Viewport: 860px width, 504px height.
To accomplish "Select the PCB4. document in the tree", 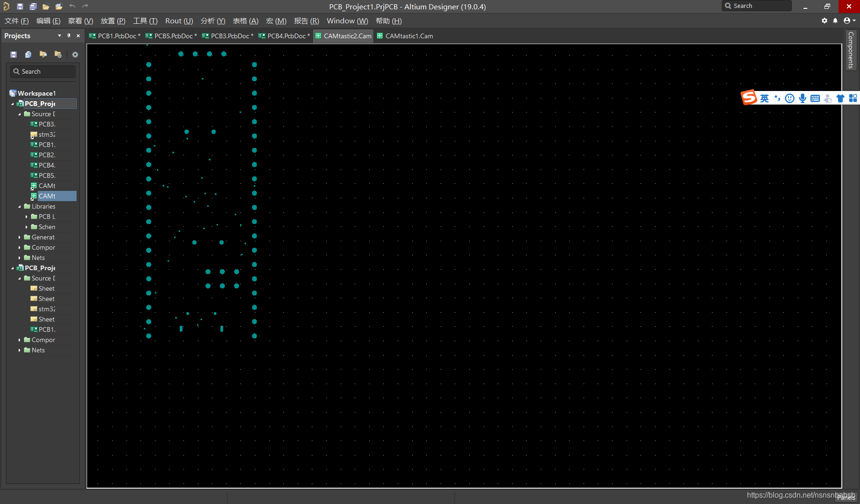I will click(x=43, y=165).
